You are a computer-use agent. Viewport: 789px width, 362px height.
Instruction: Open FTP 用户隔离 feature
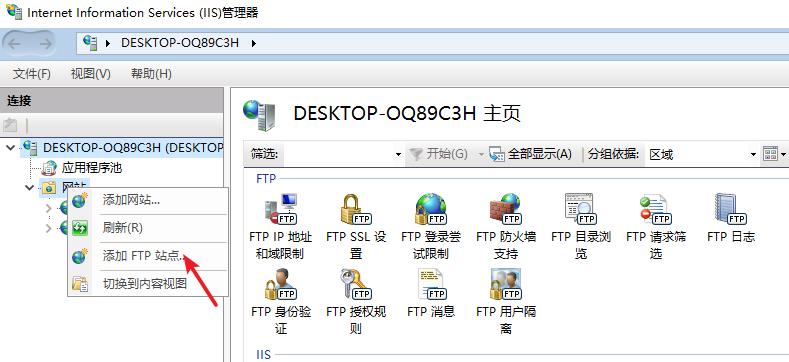[506, 302]
